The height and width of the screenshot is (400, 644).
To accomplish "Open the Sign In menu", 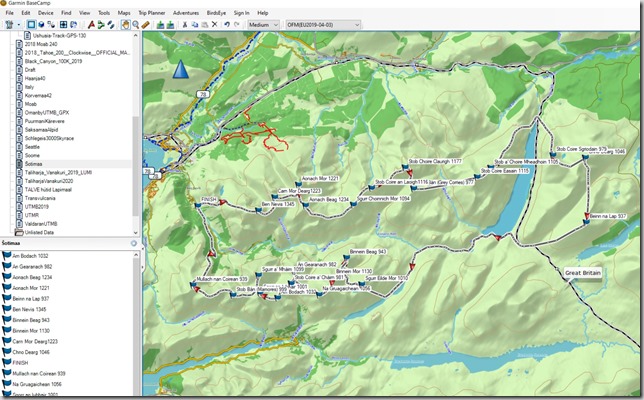I will [242, 13].
